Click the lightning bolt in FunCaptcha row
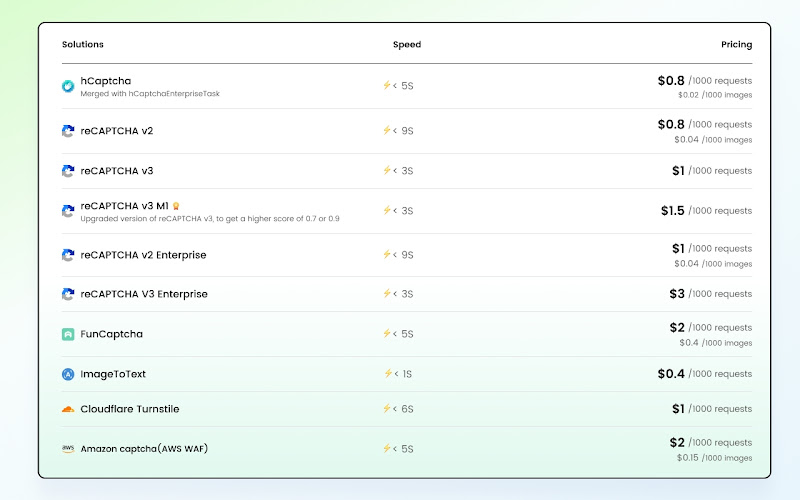Image resolution: width=800 pixels, height=500 pixels. (x=387, y=333)
